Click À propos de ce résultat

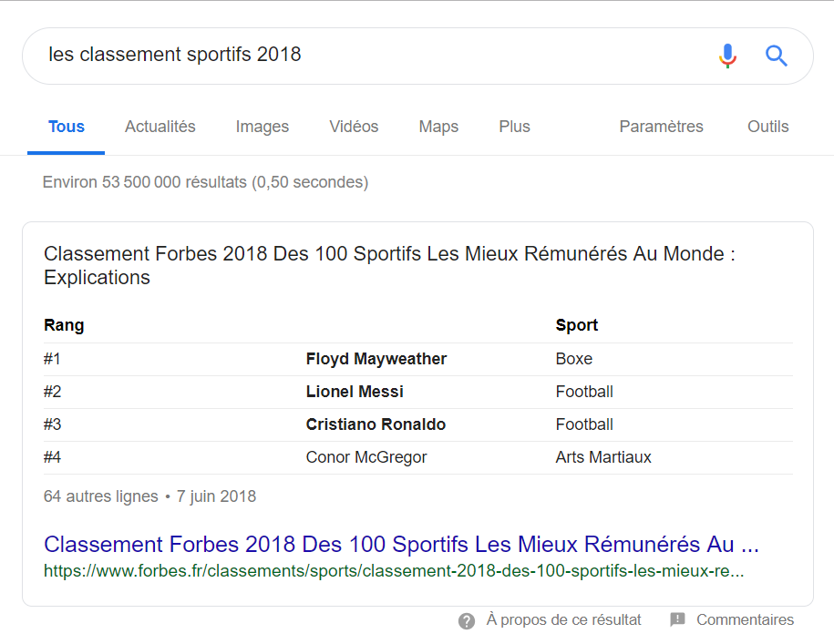[563, 619]
